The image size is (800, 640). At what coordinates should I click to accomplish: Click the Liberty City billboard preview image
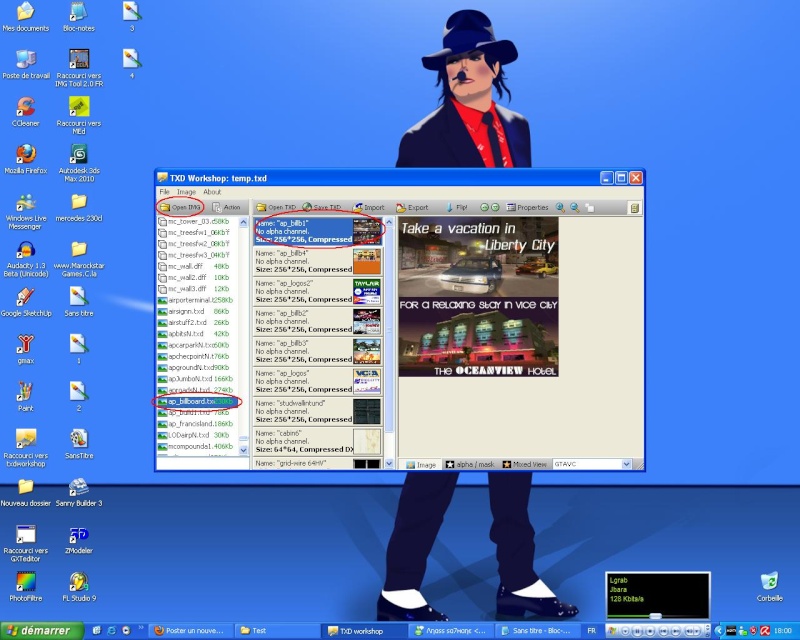pos(479,297)
